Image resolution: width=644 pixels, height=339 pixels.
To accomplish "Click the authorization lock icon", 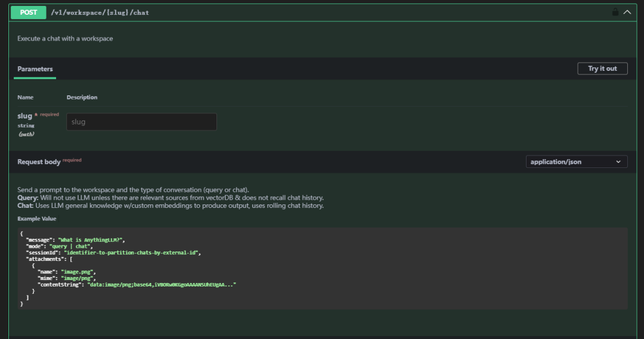I will (x=615, y=12).
